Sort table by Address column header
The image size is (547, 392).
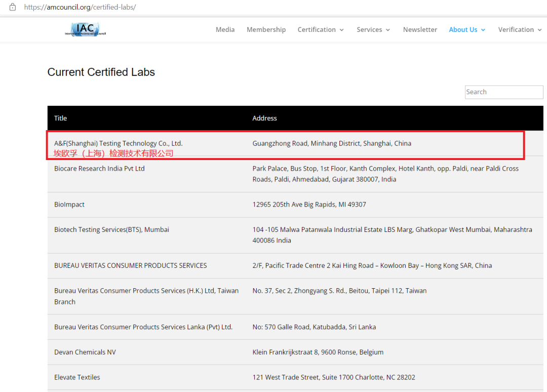[264, 118]
